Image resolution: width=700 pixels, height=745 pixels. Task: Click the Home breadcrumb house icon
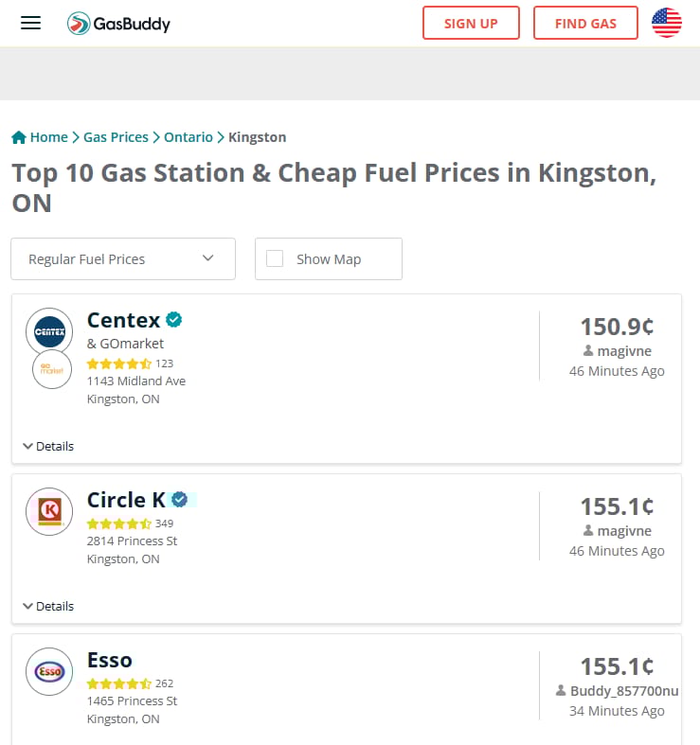19,137
